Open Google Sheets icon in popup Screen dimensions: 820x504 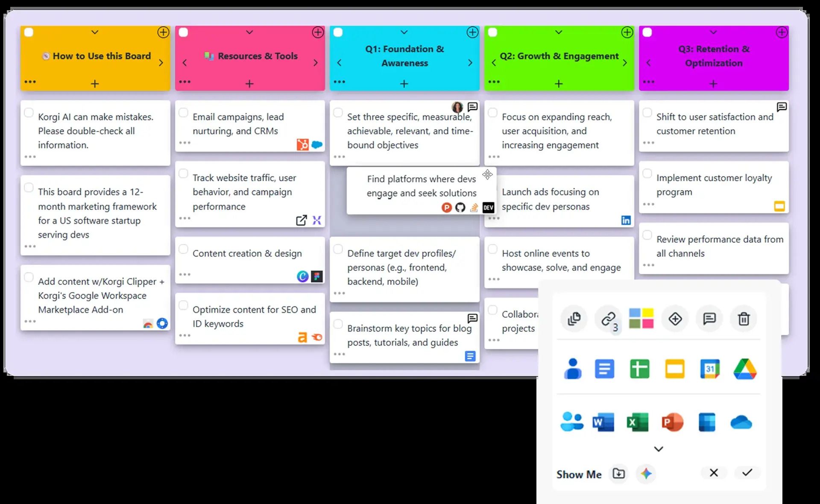click(x=639, y=369)
